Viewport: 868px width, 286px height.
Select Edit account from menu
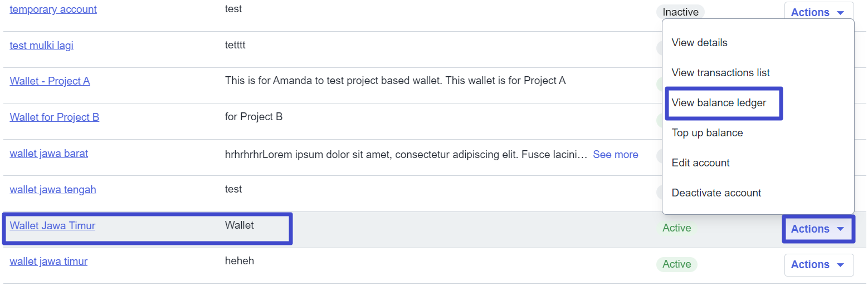point(700,162)
